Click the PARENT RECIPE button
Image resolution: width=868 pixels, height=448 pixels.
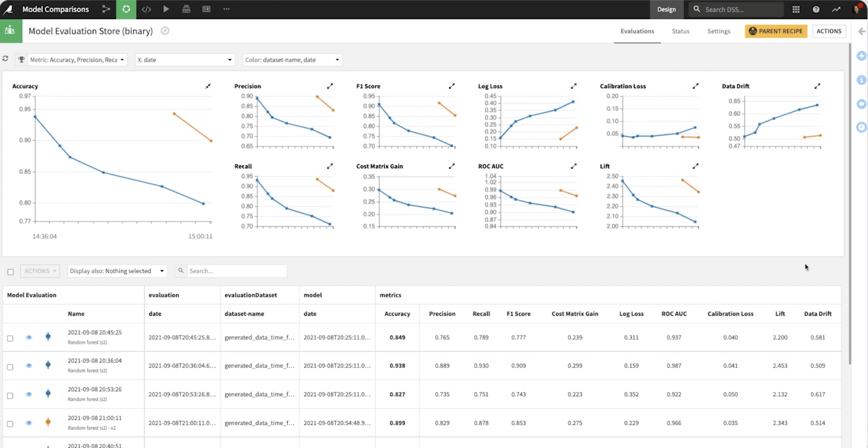pos(776,31)
